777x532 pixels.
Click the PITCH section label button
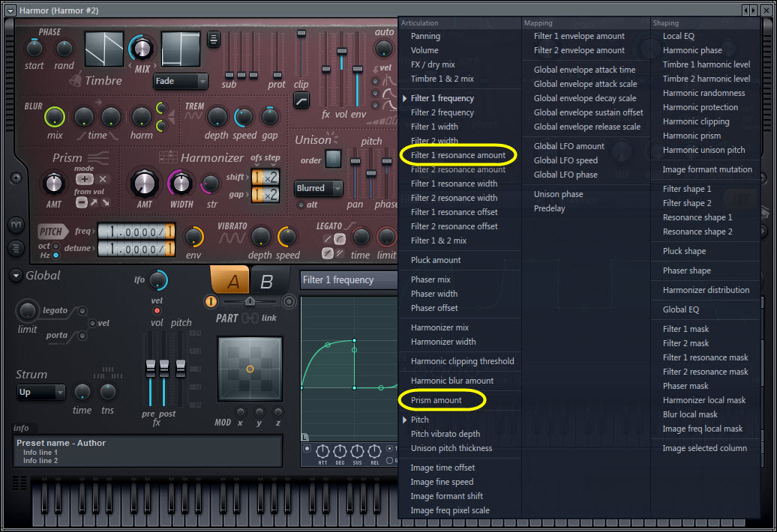coord(52,232)
